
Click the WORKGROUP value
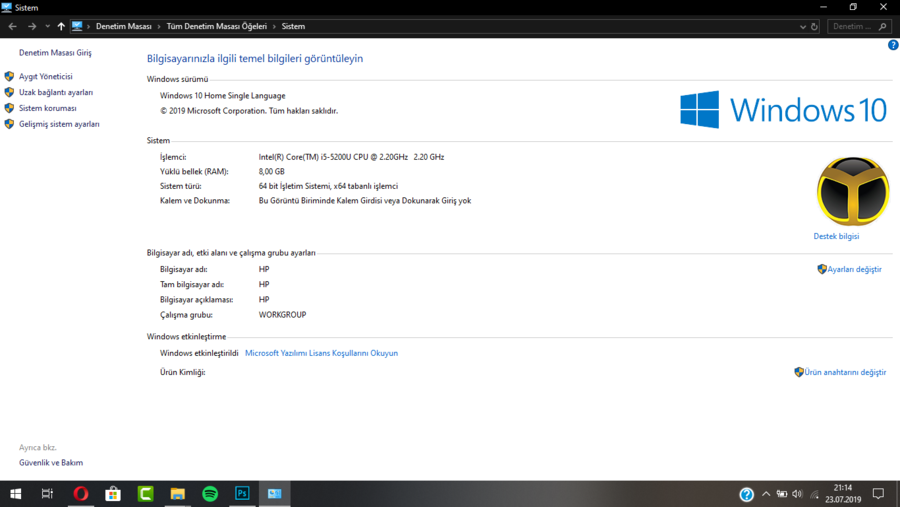282,315
